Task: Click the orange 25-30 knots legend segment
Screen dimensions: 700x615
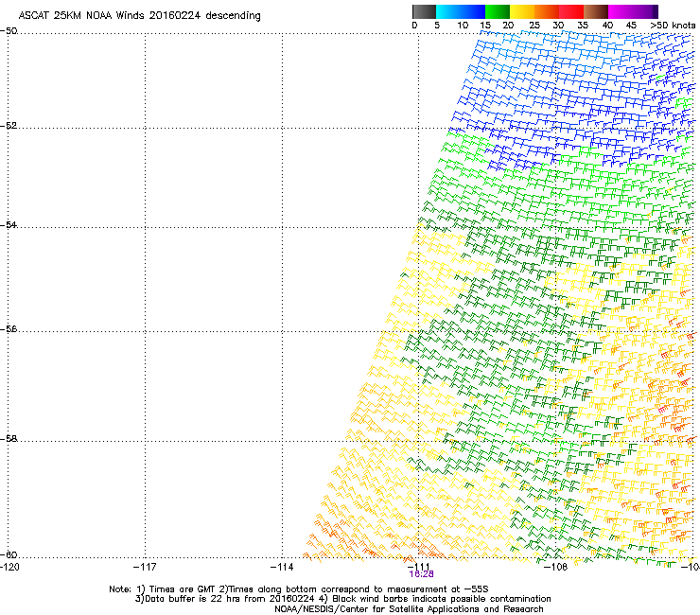Action: click(547, 11)
